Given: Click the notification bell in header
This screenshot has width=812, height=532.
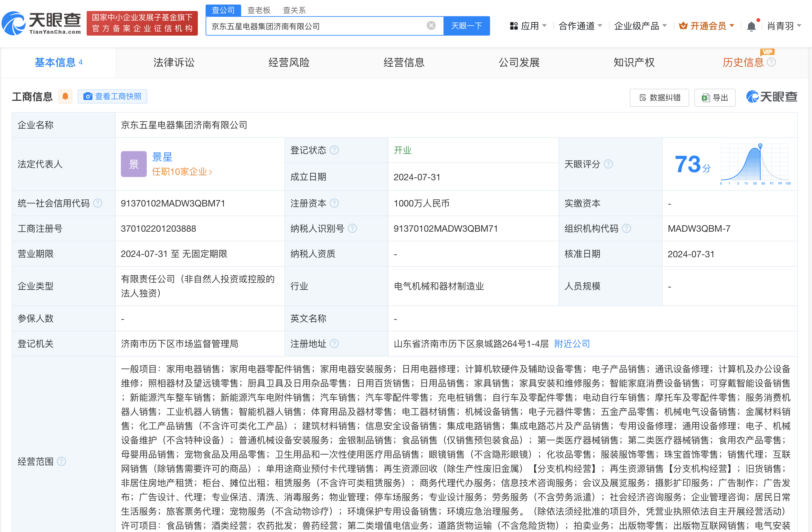Looking at the screenshot, I should (751, 26).
